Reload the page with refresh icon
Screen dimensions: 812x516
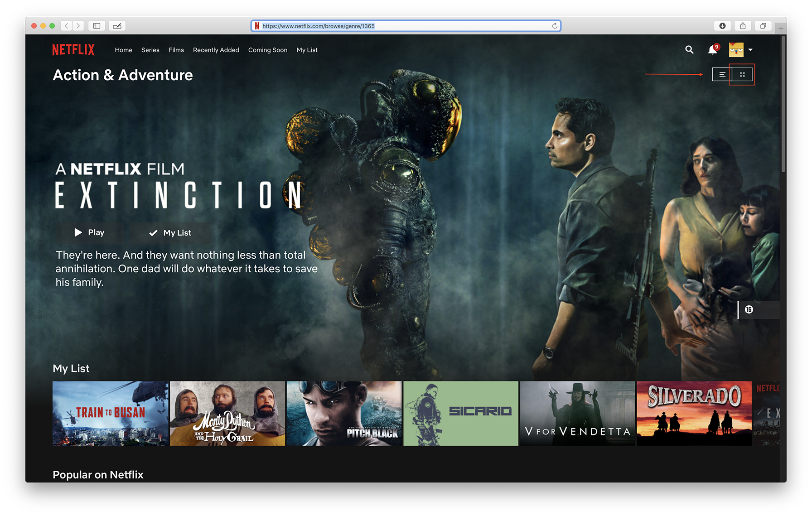coord(555,26)
